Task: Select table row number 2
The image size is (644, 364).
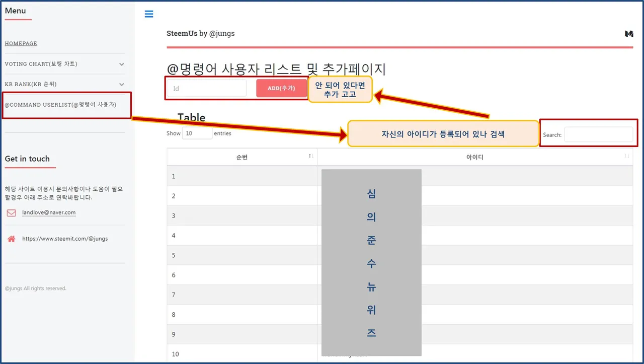Action: (x=400, y=196)
